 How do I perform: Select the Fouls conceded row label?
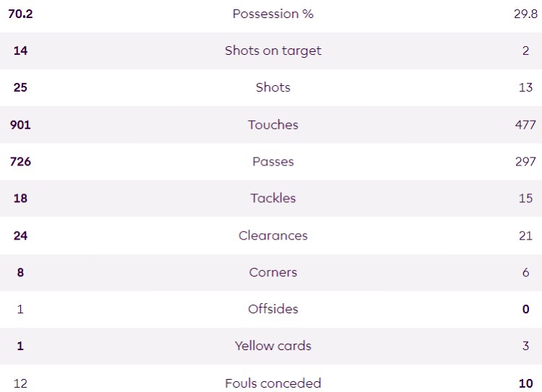272,383
